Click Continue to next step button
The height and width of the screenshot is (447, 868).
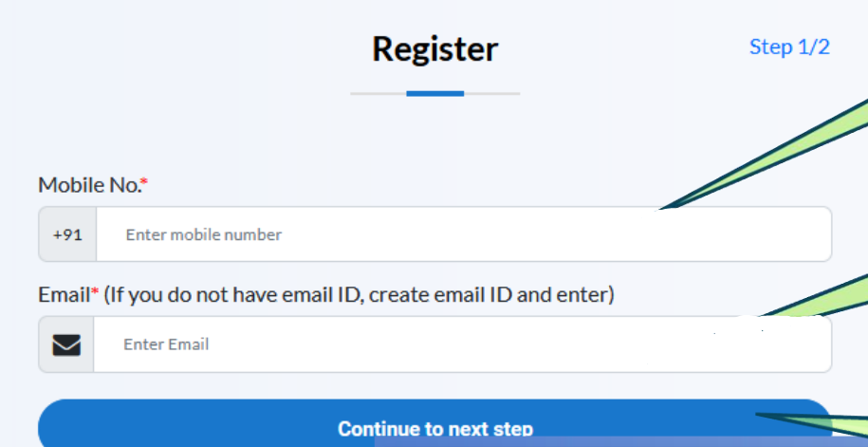click(435, 423)
